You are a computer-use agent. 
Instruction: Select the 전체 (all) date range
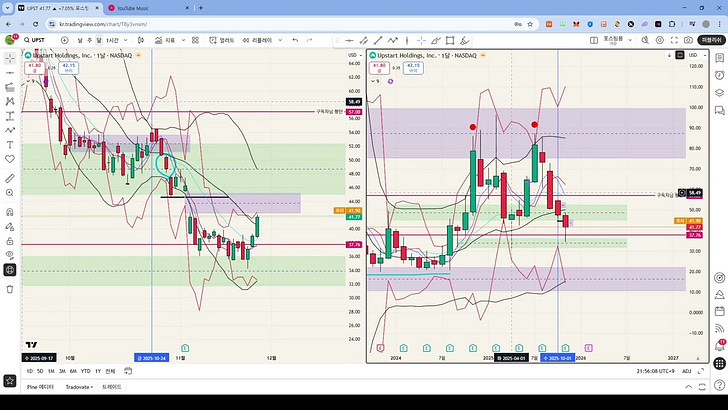[110, 371]
